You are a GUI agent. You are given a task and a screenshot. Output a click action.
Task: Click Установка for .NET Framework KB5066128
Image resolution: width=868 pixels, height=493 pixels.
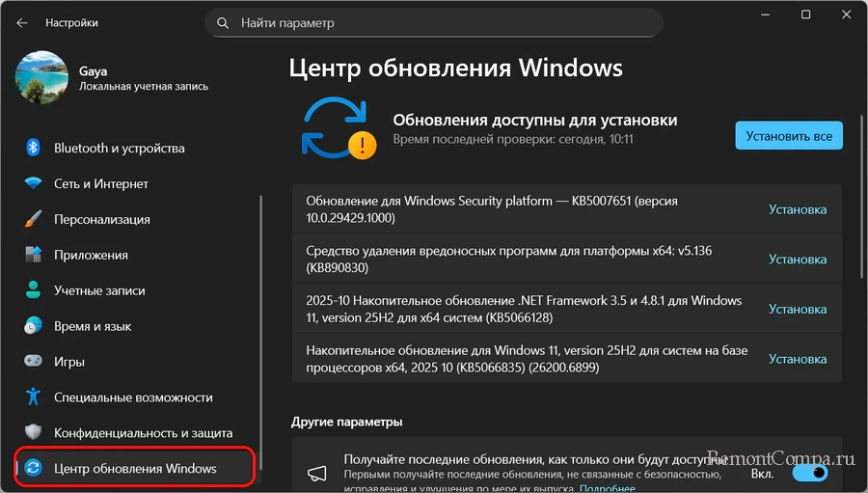coord(797,310)
